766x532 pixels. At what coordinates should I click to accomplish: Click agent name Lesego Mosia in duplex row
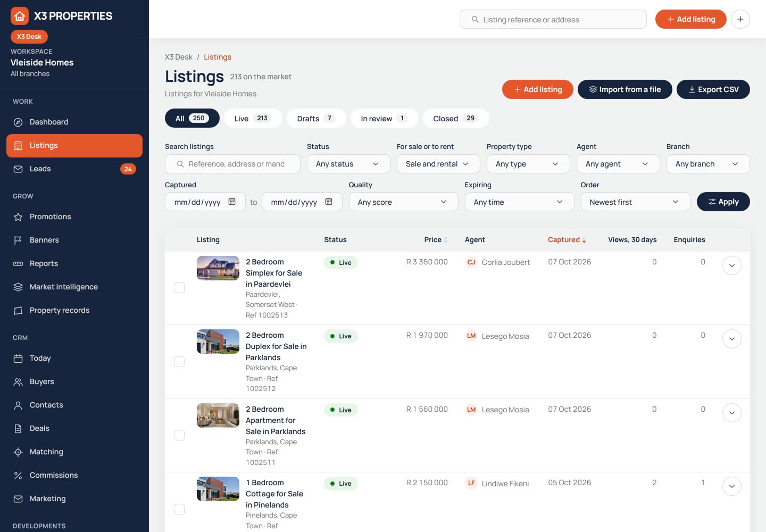(505, 336)
